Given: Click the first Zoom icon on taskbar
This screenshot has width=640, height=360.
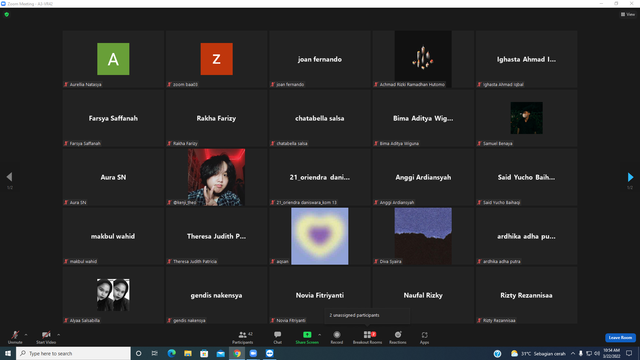Looking at the screenshot, I should pos(253,353).
